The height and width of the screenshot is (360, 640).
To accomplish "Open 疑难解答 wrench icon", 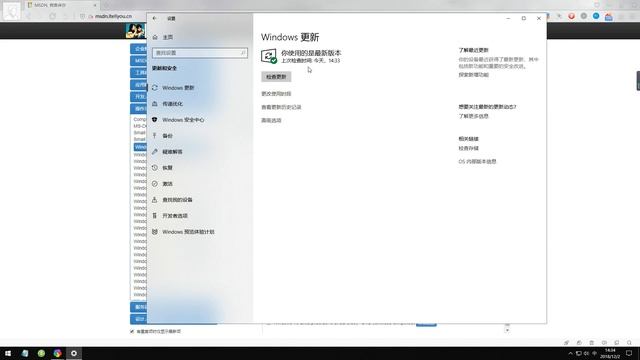I will coord(155,151).
